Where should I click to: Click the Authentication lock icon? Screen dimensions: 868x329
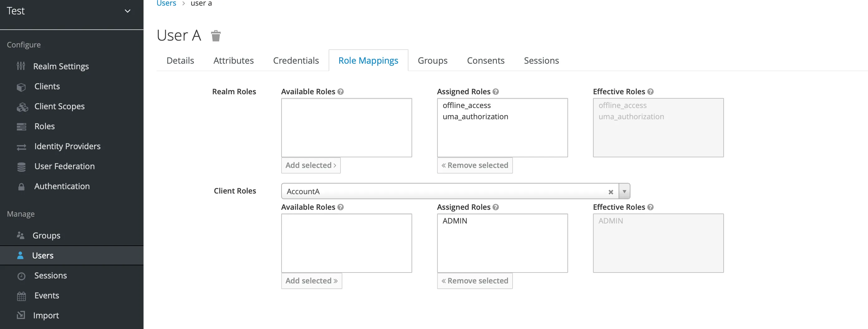coord(21,187)
